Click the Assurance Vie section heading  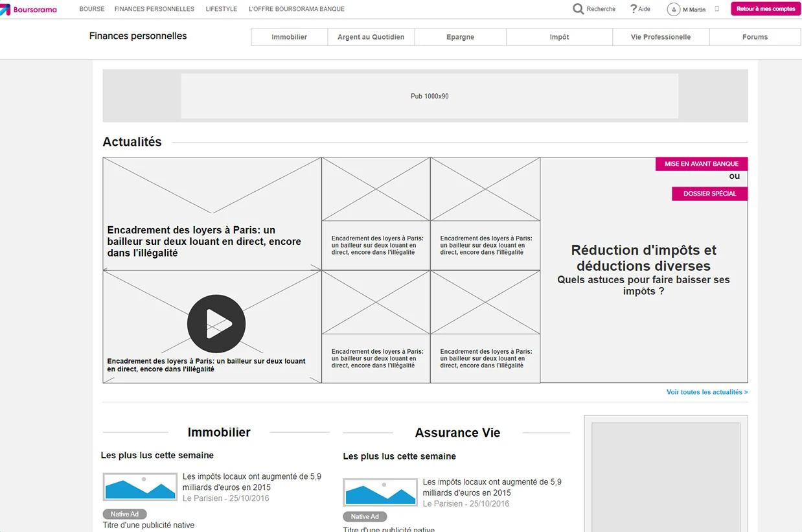coord(457,433)
